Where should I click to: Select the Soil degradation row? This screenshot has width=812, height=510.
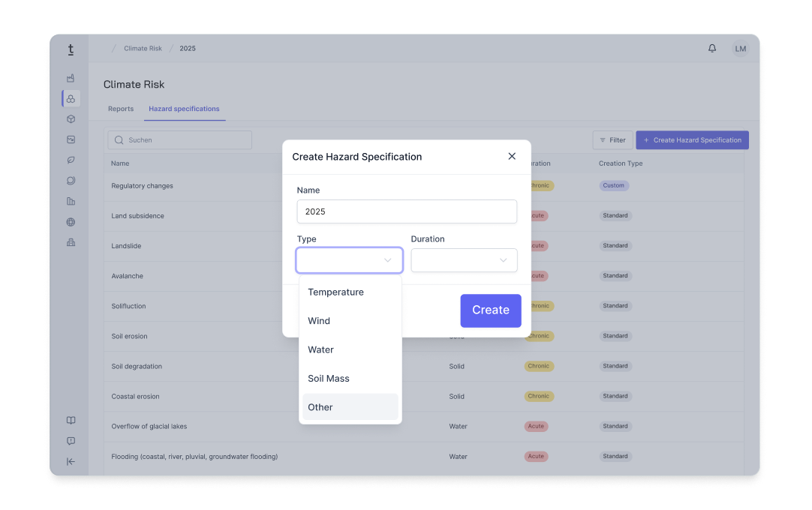423,367
